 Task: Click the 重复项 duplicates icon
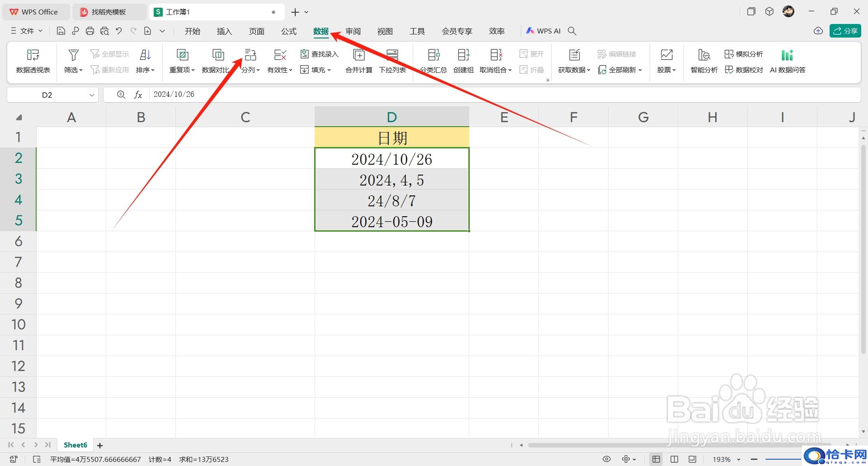[x=182, y=55]
